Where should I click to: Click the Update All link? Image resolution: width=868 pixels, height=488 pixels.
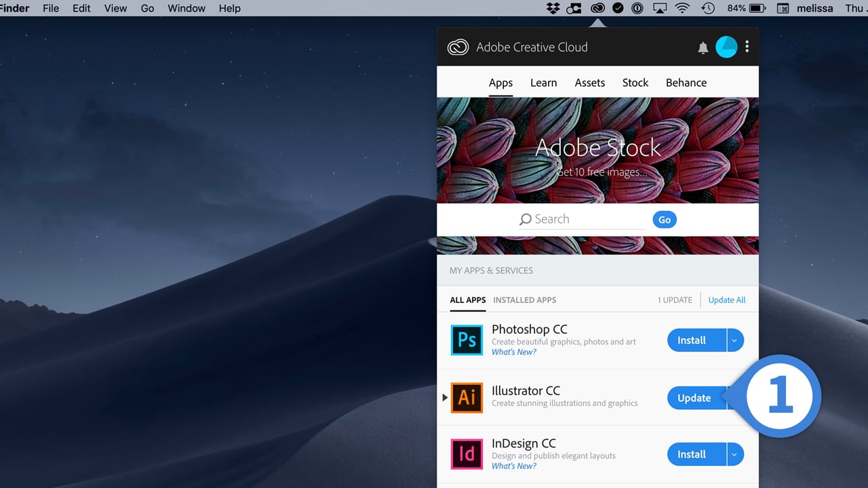pyautogui.click(x=727, y=300)
